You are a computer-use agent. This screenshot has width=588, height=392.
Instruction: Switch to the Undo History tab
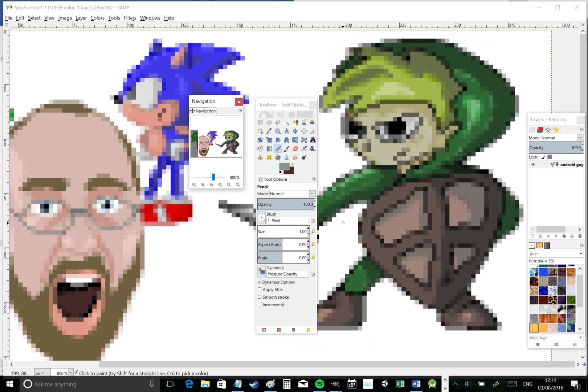pyautogui.click(x=556, y=130)
